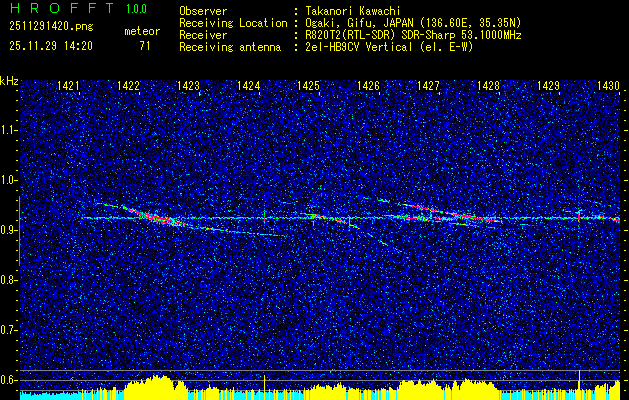Click the observer name Takanori Kawachi

tap(355, 11)
